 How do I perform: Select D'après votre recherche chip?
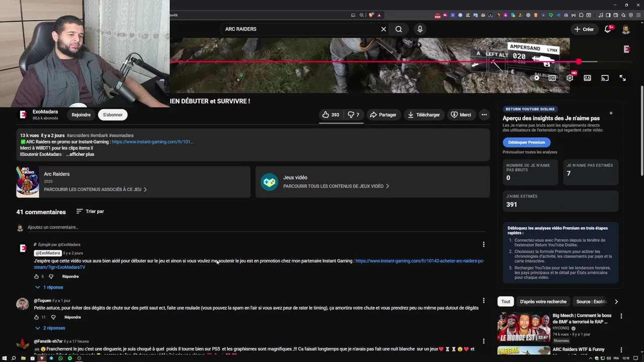click(x=543, y=302)
